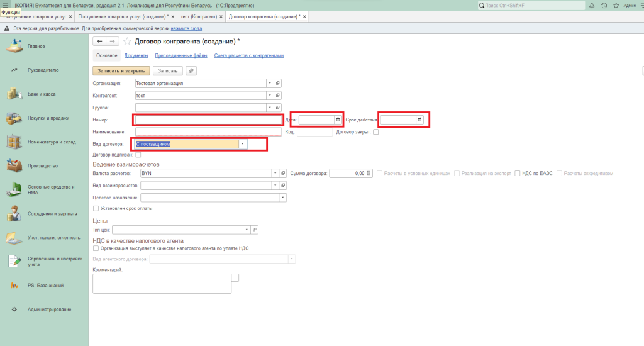Expand the Валюта расчетов dropdown
The image size is (644, 346).
(275, 173)
